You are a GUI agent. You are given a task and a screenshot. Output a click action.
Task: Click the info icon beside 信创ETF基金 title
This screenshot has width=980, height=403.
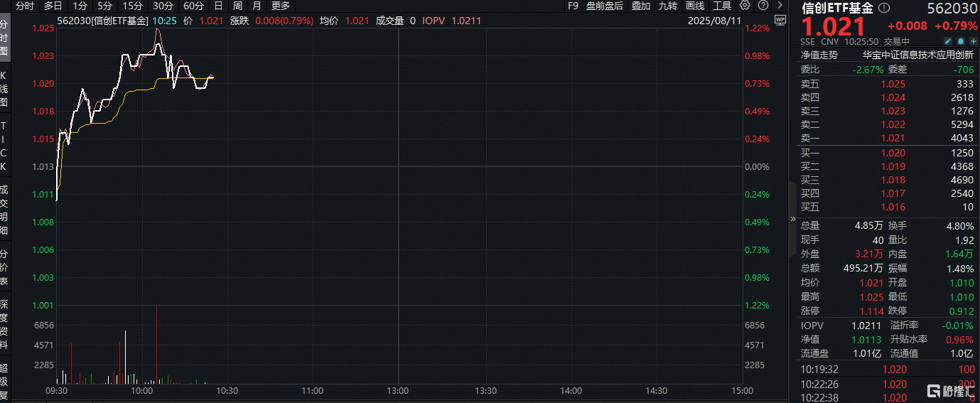(884, 9)
